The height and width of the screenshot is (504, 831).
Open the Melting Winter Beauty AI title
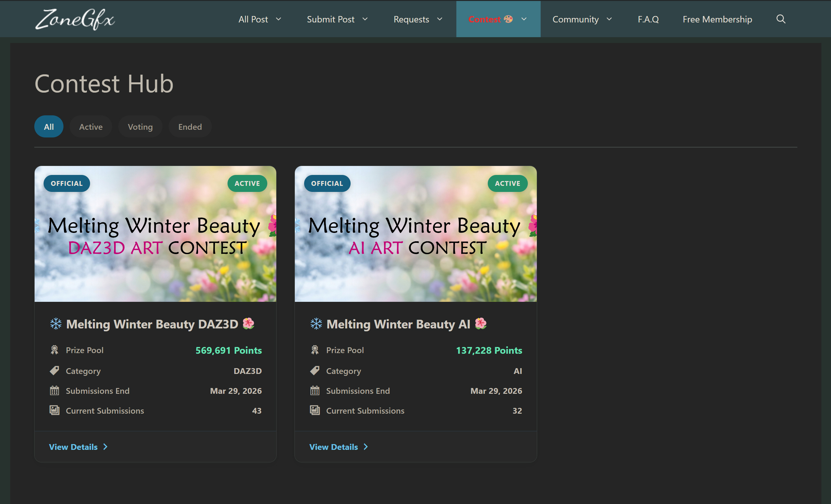coord(398,324)
